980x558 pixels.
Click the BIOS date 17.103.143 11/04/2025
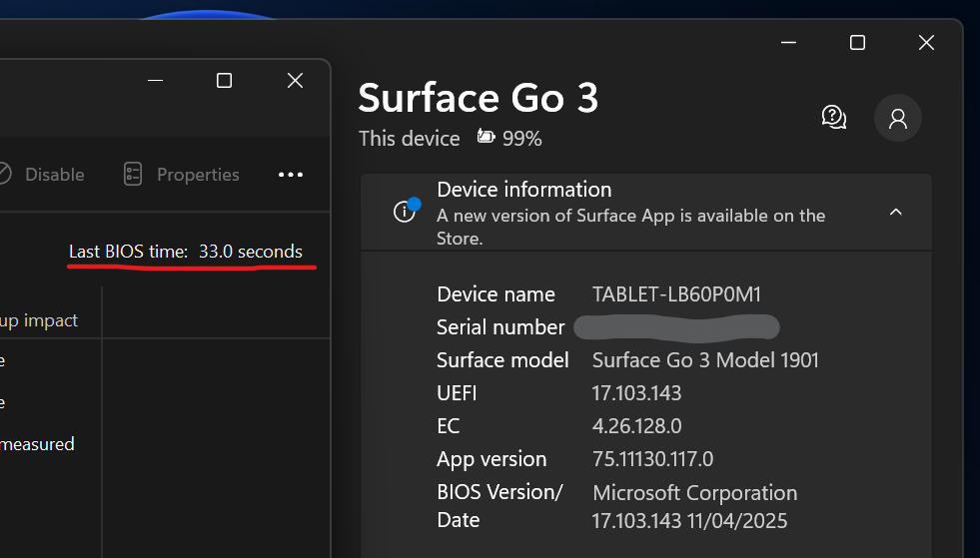pos(689,520)
